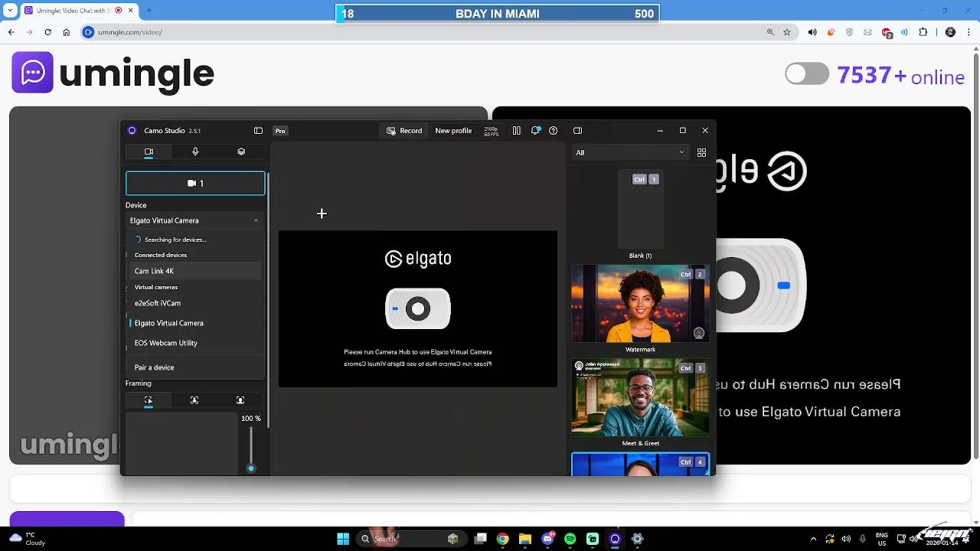Open Camo help question mark icon

coord(554,131)
